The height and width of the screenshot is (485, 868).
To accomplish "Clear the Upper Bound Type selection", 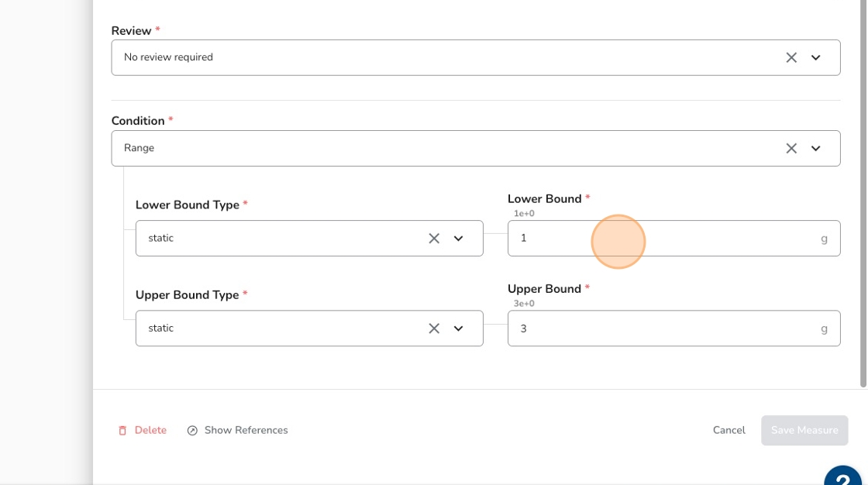I will point(434,328).
